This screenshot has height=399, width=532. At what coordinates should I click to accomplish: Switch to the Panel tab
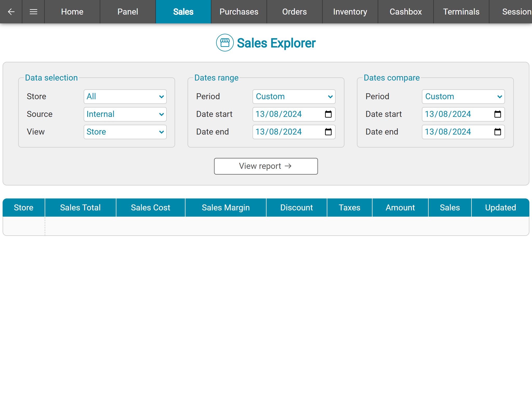128,12
